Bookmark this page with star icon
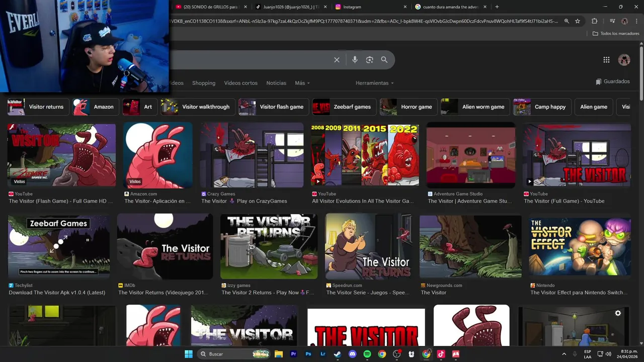The image size is (644, 362). click(578, 21)
